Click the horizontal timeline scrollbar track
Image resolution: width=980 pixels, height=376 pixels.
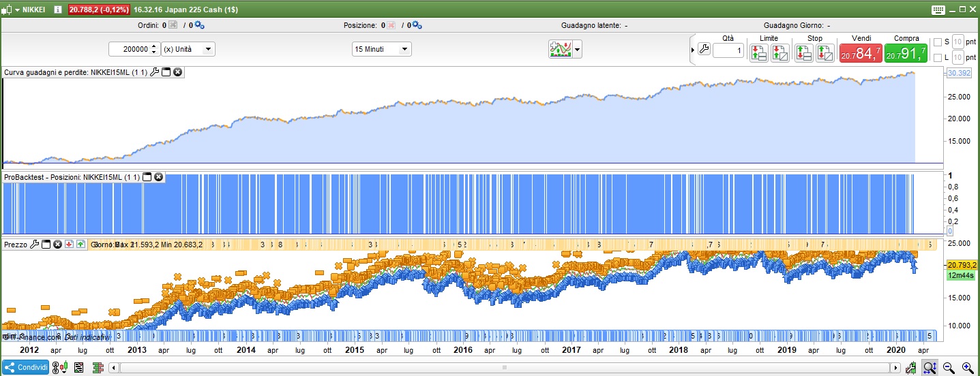(505, 368)
